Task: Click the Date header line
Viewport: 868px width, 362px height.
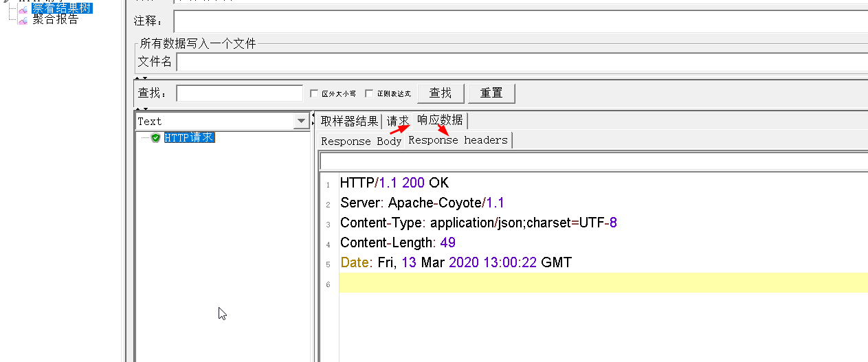Action: (x=456, y=262)
